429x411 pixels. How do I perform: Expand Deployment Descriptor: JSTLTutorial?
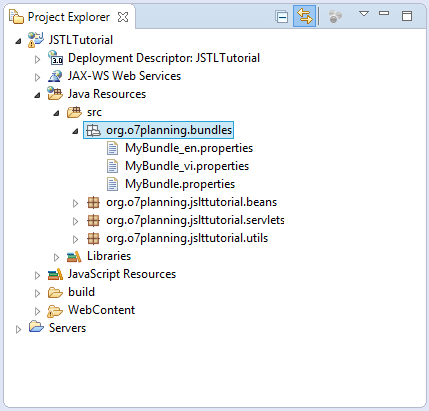pyautogui.click(x=37, y=59)
